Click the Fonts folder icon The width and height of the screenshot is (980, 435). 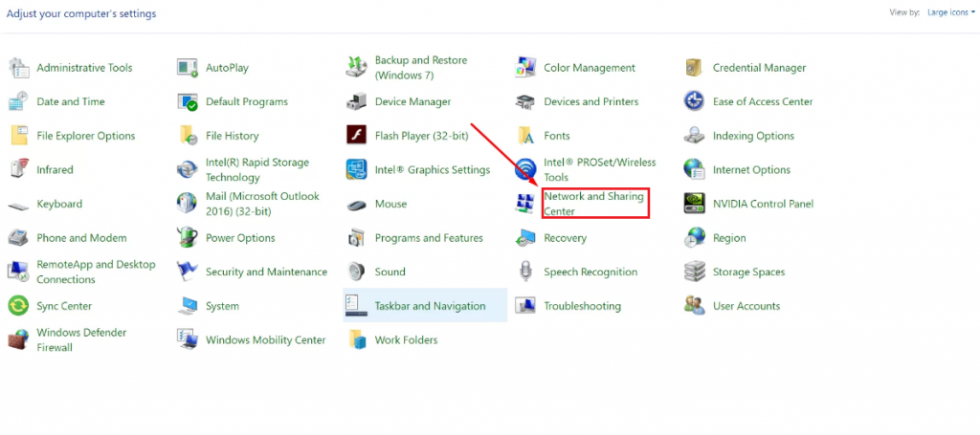[525, 136]
